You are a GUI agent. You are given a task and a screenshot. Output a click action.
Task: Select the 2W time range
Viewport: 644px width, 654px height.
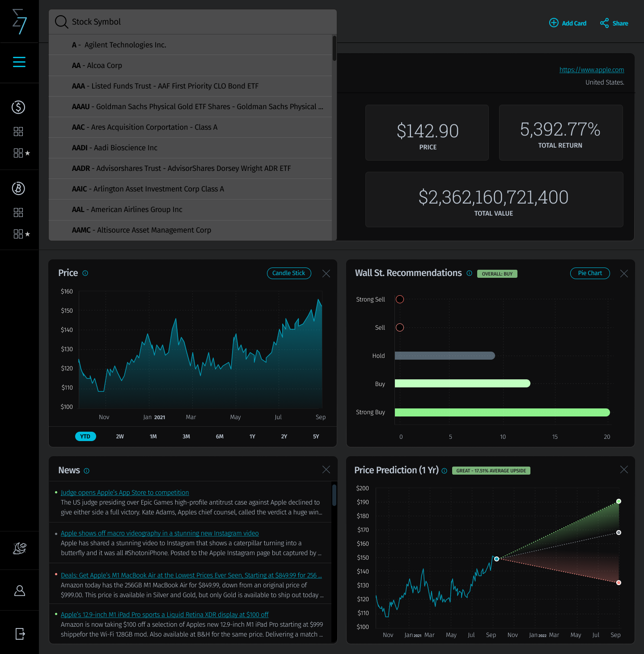coord(120,436)
